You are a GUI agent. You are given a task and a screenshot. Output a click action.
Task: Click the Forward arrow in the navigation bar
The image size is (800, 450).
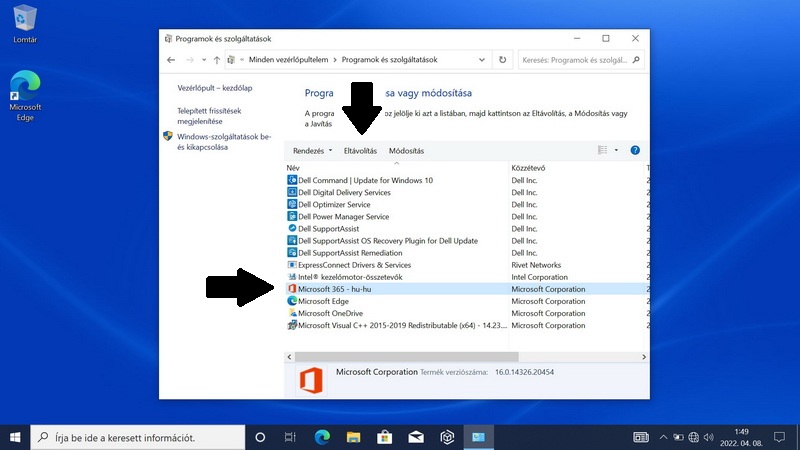click(189, 60)
